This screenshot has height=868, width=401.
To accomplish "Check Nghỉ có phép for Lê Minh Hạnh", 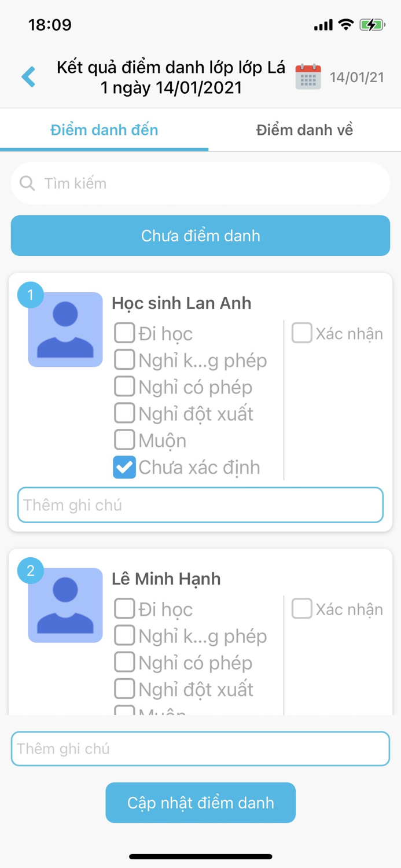I will pos(124,662).
